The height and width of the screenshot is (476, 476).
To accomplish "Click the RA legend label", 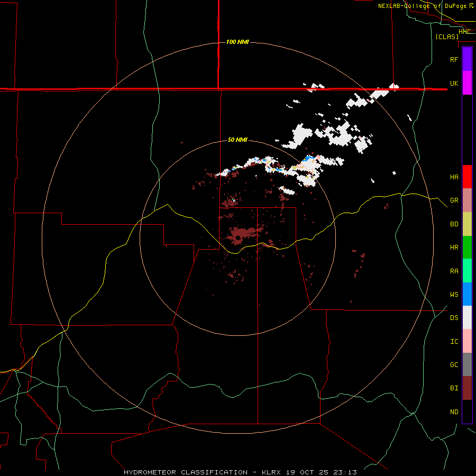I will click(454, 271).
